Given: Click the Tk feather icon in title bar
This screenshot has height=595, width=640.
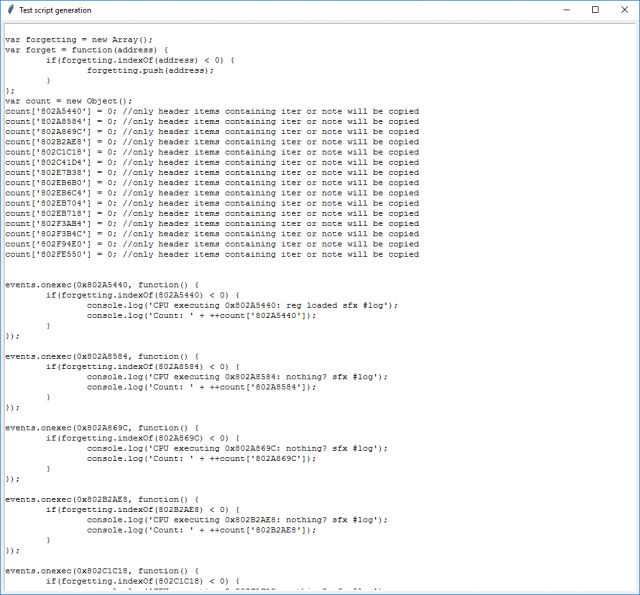Looking at the screenshot, I should 10,9.
